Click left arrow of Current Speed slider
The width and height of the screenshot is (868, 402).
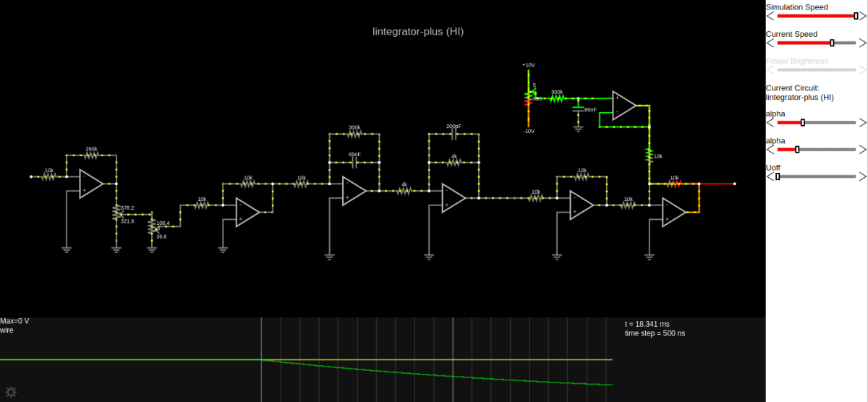pyautogui.click(x=771, y=43)
